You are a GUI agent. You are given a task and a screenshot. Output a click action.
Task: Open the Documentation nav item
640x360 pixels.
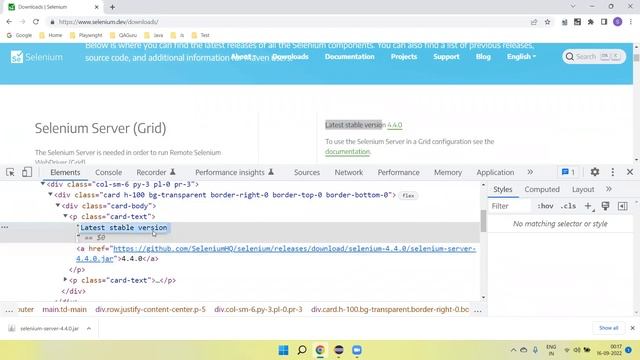[x=349, y=57]
